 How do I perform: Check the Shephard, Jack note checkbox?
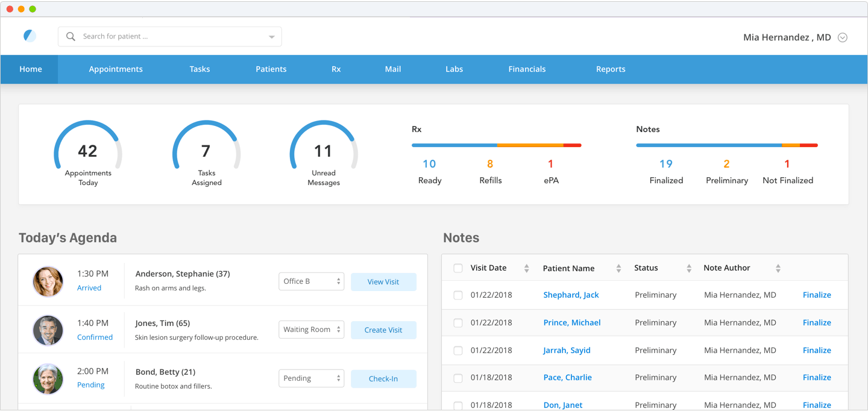pos(458,295)
